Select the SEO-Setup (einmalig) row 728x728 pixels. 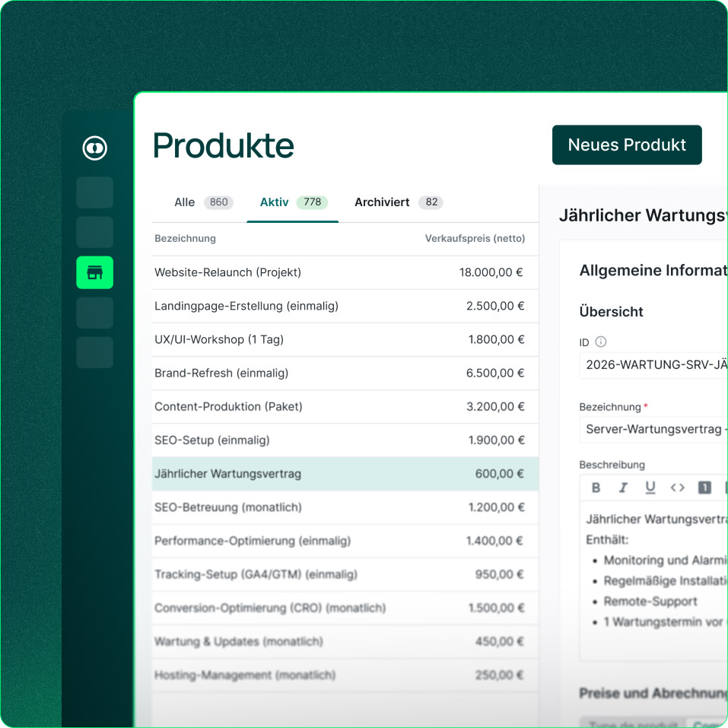coord(345,440)
